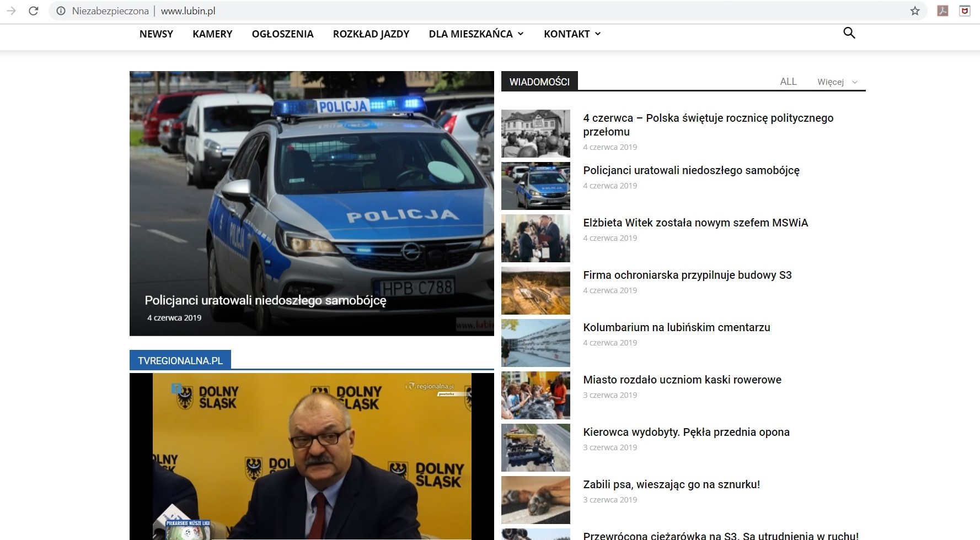Click the thumbnail of the Zabili psa article
Screen dimensions: 980x540
click(535, 500)
